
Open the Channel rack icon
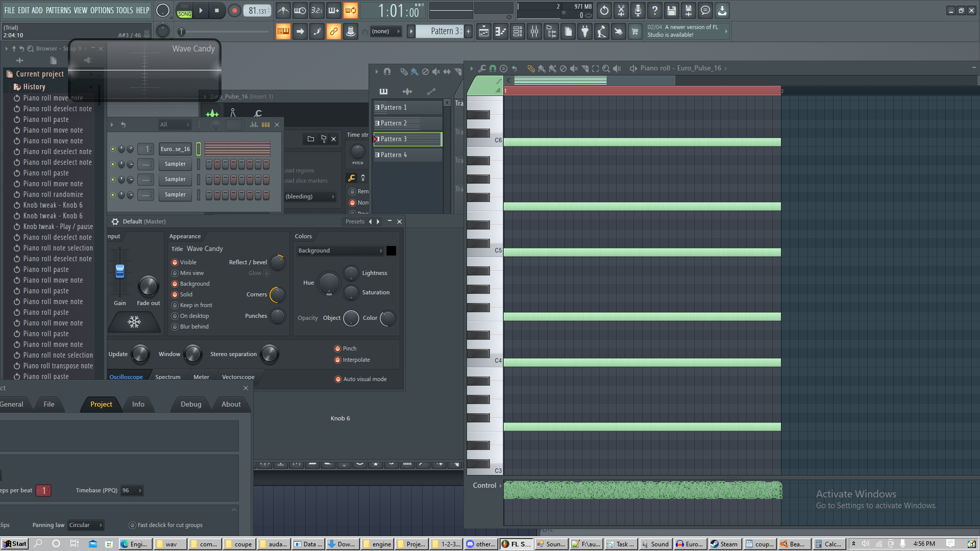(517, 32)
